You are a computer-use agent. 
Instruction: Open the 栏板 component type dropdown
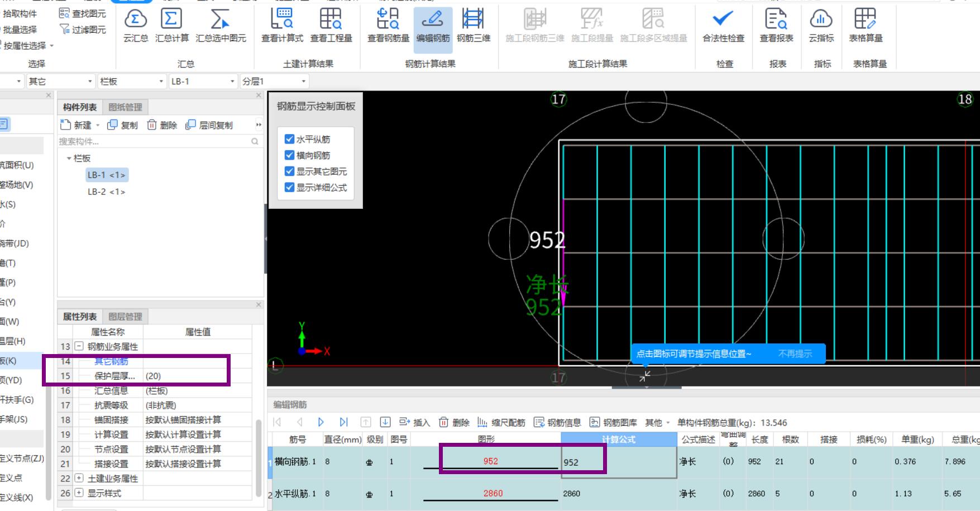pyautogui.click(x=132, y=82)
